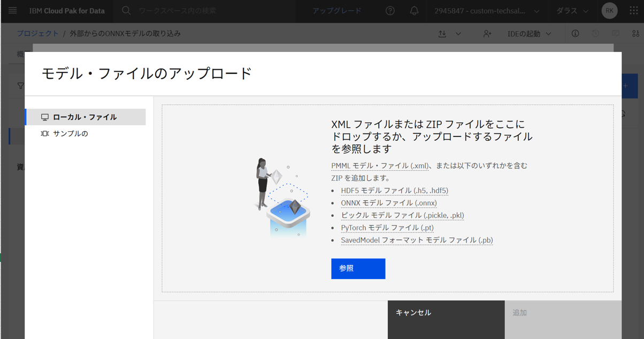Click ピックル モデル ファイル (.pickle, .pkl) term
The width and height of the screenshot is (644, 339).
pos(402,215)
